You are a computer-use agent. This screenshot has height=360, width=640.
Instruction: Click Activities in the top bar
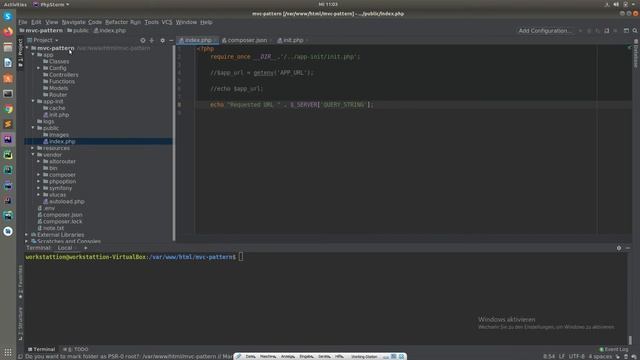pyautogui.click(x=15, y=4)
